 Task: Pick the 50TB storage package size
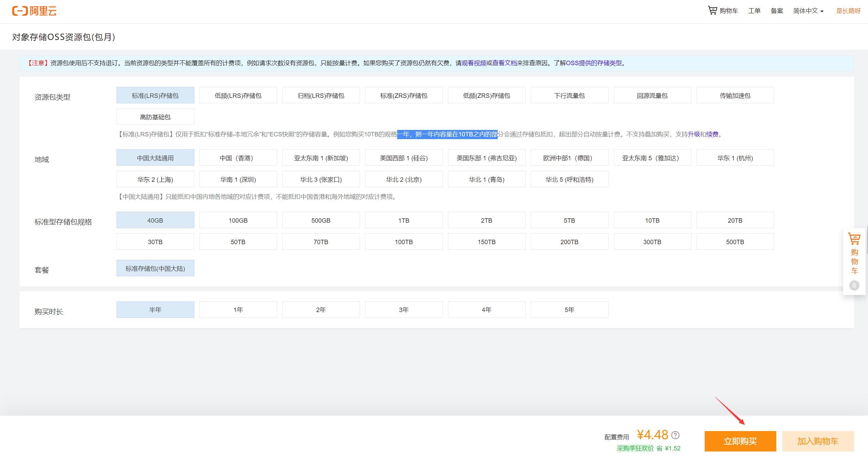click(238, 242)
